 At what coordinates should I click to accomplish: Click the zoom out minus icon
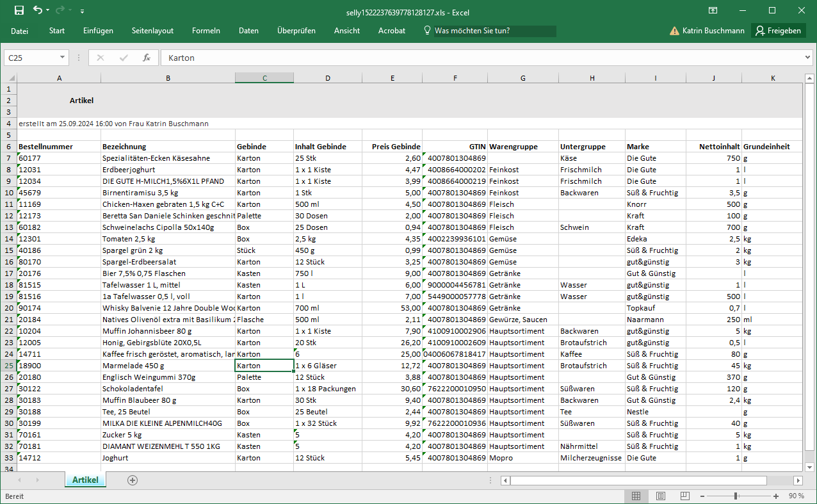tap(702, 496)
